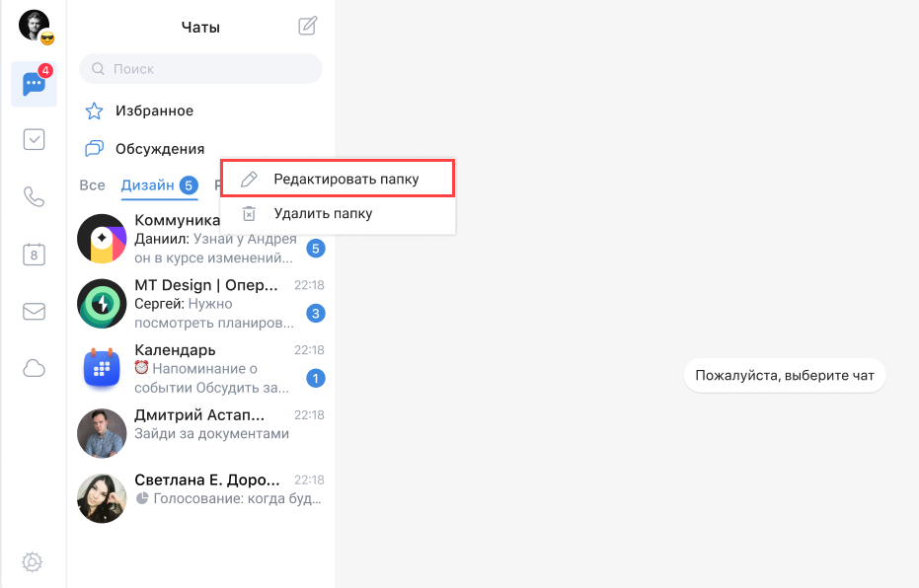Open the Chats section in sidebar
Screen dimensions: 919x588
tap(34, 85)
